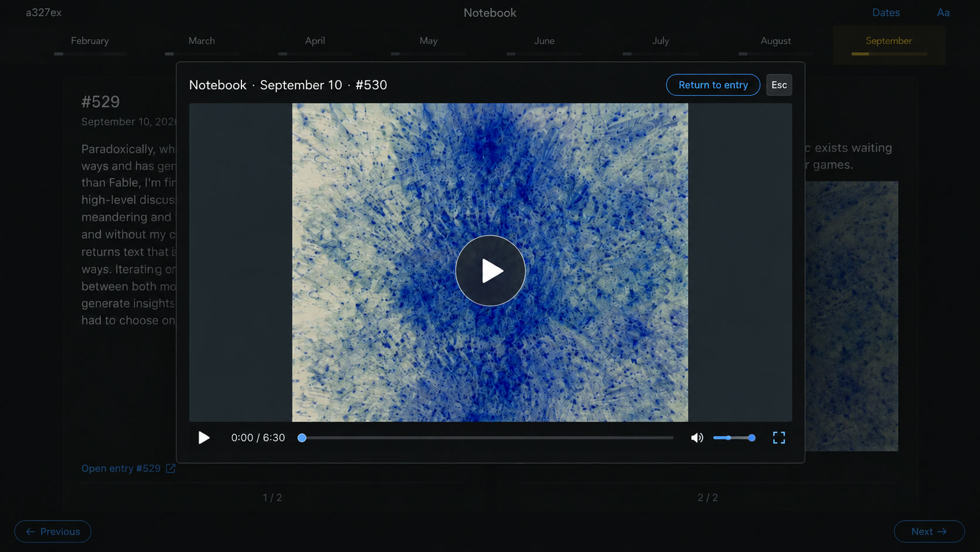This screenshot has width=980, height=552.
Task: Open entry #529 link
Action: pyautogui.click(x=121, y=468)
